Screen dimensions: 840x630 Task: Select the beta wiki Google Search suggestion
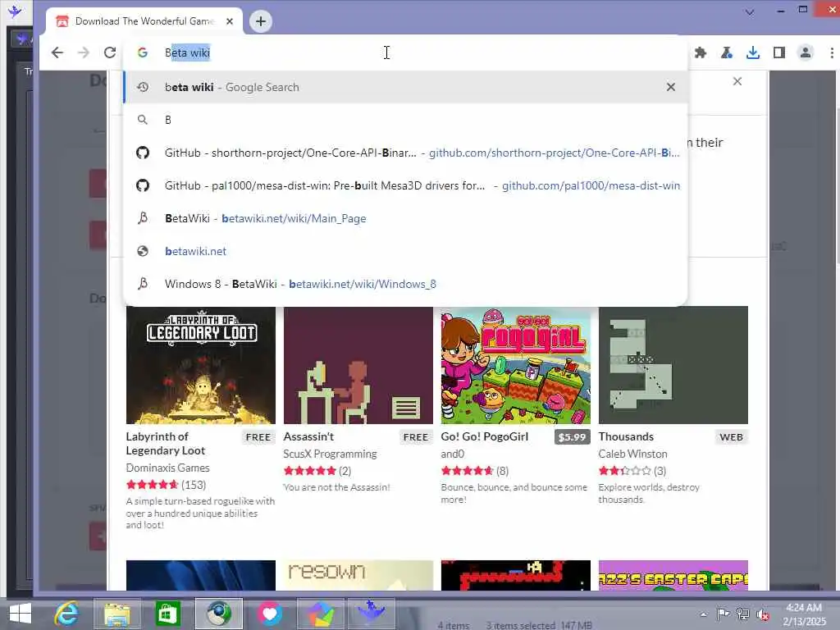(405, 87)
